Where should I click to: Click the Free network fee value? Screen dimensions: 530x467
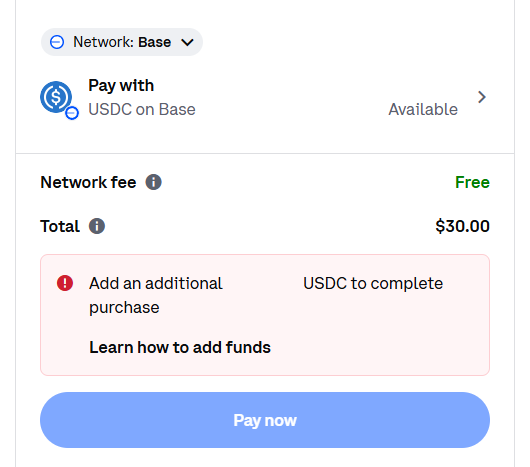(472, 182)
